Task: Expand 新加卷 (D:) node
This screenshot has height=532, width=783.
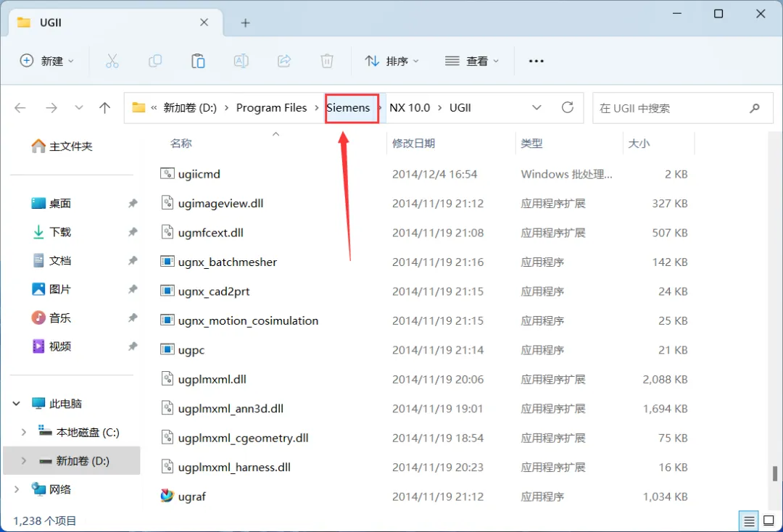Action: click(23, 461)
